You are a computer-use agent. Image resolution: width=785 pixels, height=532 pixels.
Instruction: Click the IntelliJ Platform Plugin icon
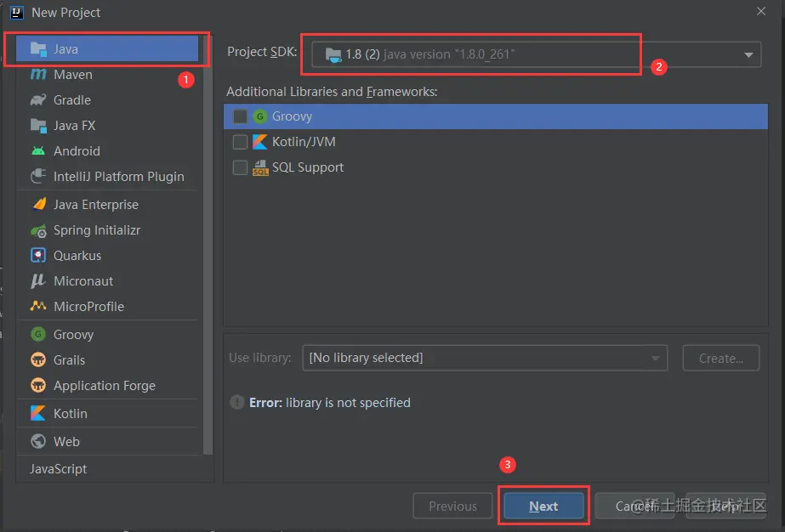[x=38, y=176]
